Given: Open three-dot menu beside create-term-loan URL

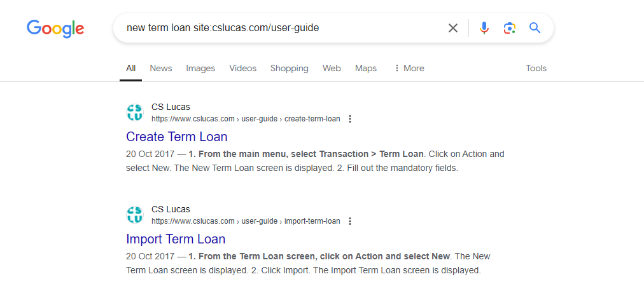Looking at the screenshot, I should (350, 119).
